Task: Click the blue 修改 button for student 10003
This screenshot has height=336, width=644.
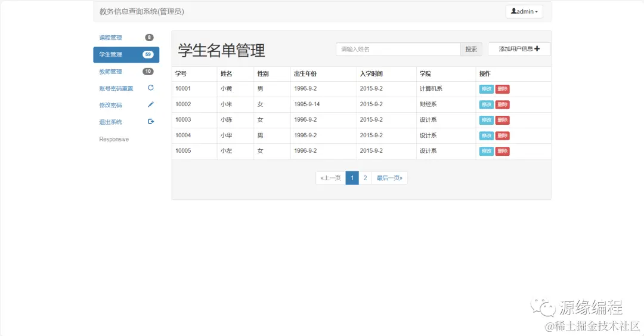Action: (x=487, y=120)
